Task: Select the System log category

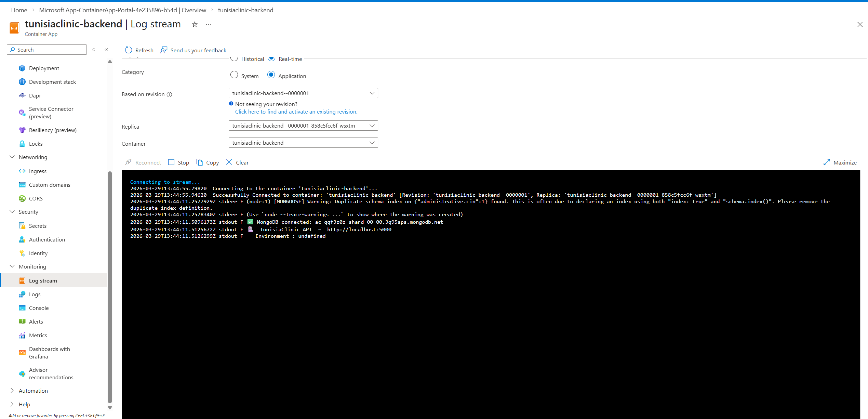Action: click(234, 75)
